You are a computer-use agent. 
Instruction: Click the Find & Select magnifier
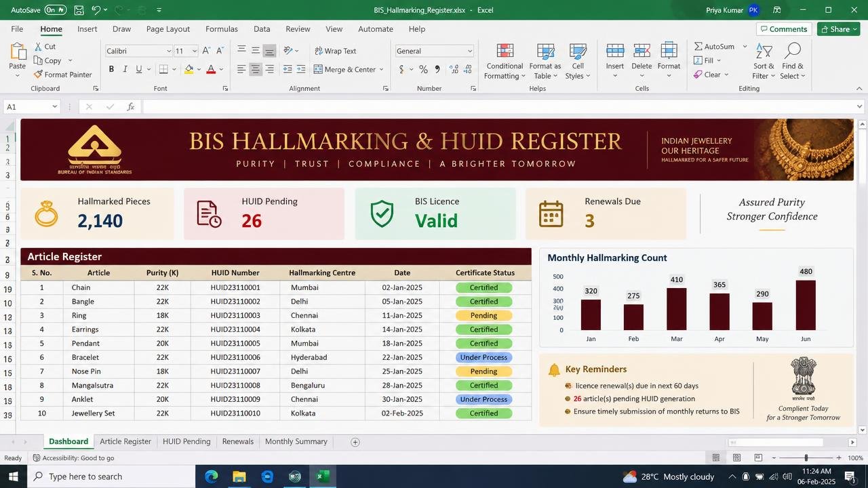pos(792,52)
